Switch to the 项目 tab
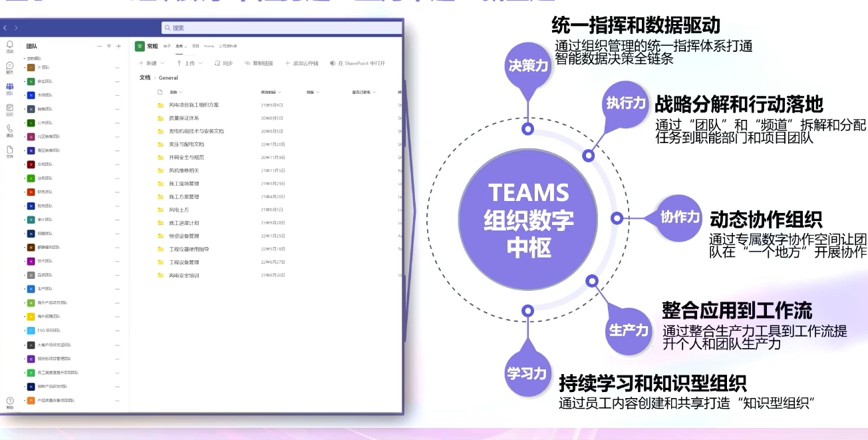 [x=196, y=46]
